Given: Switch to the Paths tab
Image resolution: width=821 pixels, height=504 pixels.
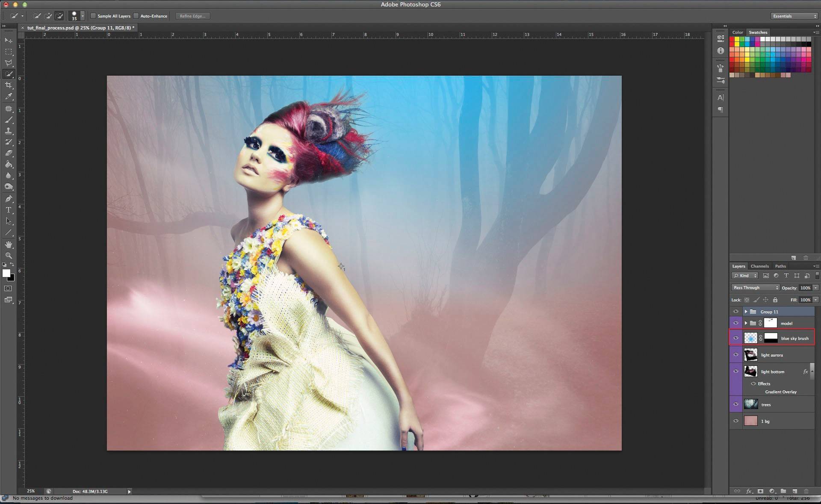Looking at the screenshot, I should pyautogui.click(x=780, y=266).
